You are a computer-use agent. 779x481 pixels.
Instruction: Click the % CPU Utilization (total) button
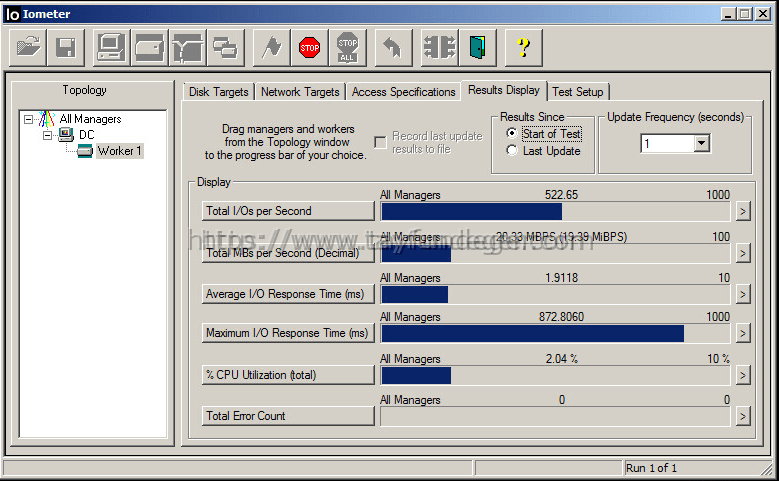(288, 375)
